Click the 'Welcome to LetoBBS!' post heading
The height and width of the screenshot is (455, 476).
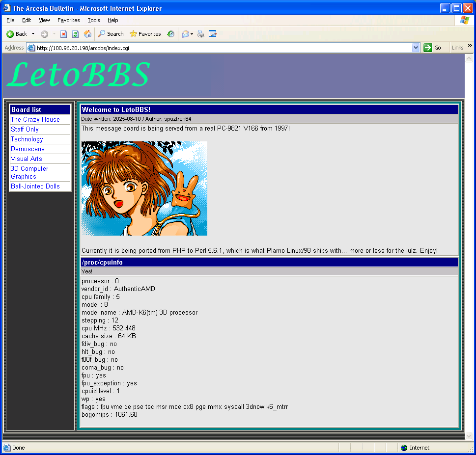click(x=116, y=109)
